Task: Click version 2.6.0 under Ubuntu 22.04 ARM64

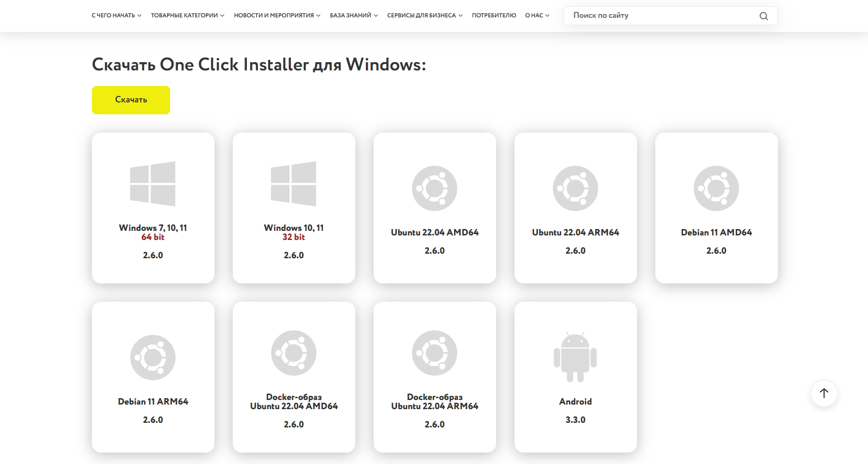Action: [x=575, y=251]
